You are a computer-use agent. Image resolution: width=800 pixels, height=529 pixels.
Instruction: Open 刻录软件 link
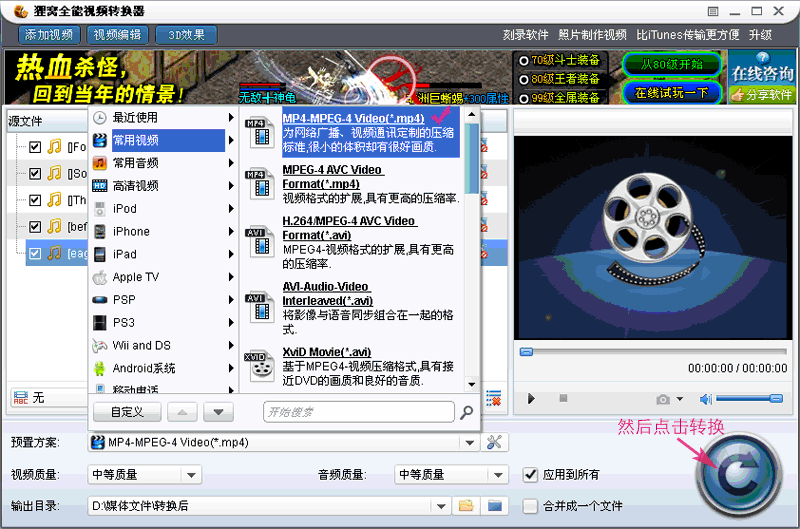coord(525,35)
